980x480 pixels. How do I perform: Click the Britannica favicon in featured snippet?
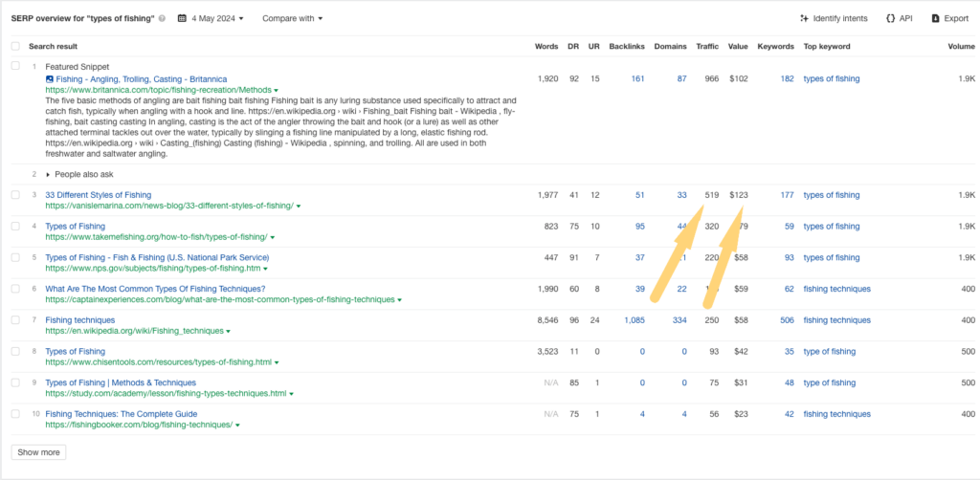50,79
